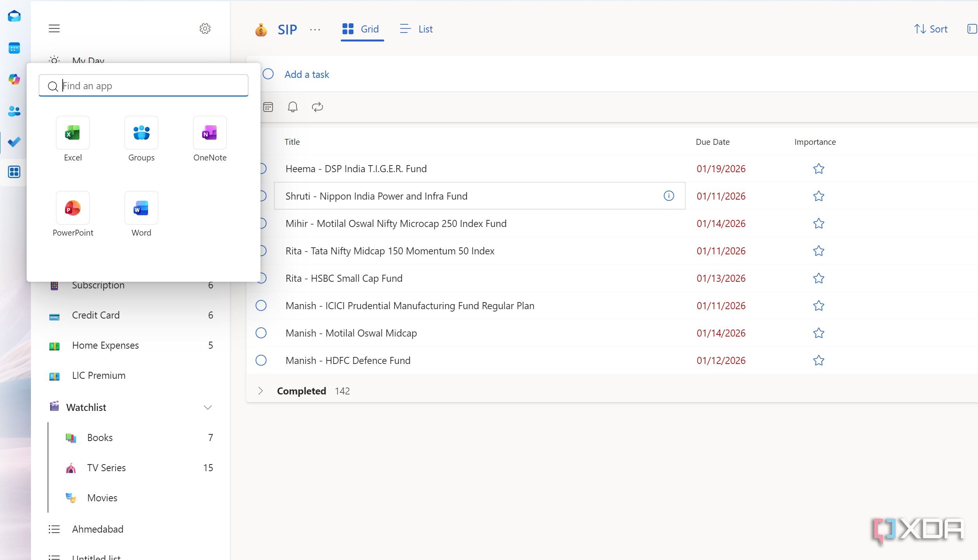Image resolution: width=978 pixels, height=560 pixels.
Task: Open Copilot icon in left rail
Action: (14, 79)
